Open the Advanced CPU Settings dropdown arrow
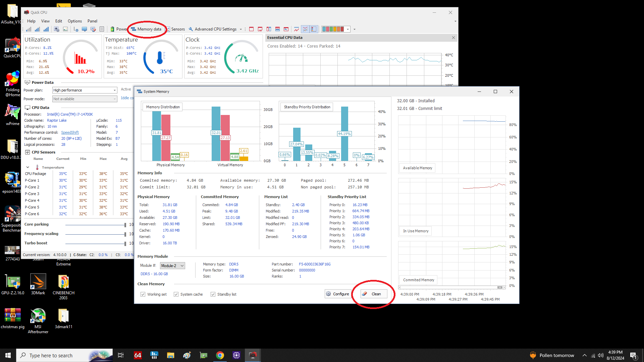This screenshot has height=362, width=644. tap(241, 29)
